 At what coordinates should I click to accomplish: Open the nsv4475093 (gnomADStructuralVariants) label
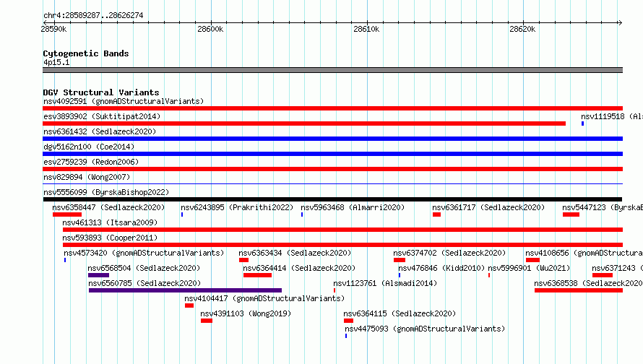(x=425, y=329)
